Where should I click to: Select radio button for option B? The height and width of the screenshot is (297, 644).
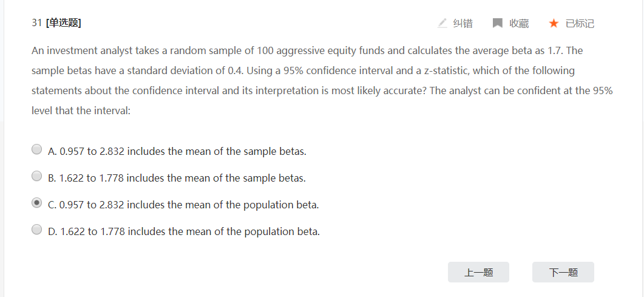click(x=37, y=176)
